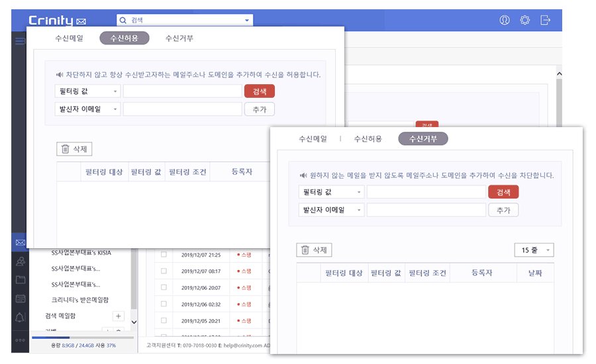Switch to 수신메일 tab in 수신허용 panel

[x=69, y=38]
